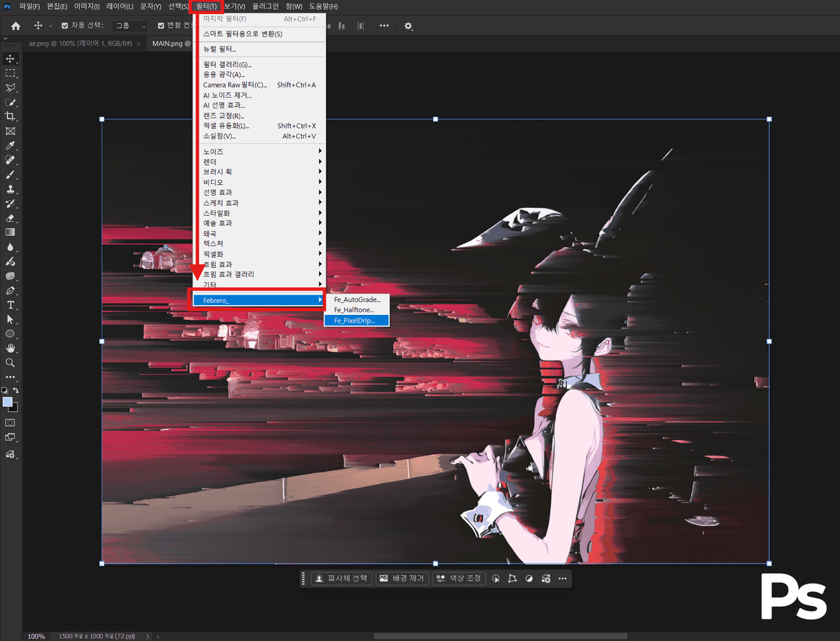Select the Move tool in the toolbar
The image size is (840, 641).
[10, 58]
